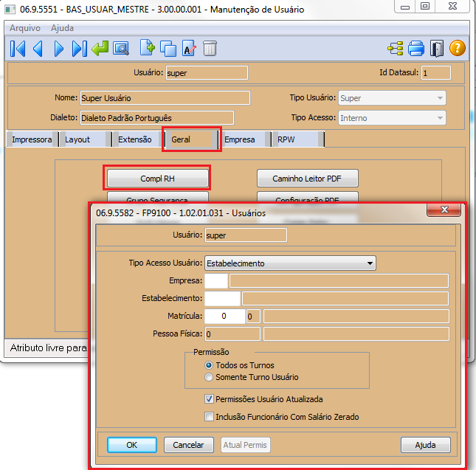Click the Estabelecimento description field
This screenshot has height=470, width=476.
[x=345, y=299]
